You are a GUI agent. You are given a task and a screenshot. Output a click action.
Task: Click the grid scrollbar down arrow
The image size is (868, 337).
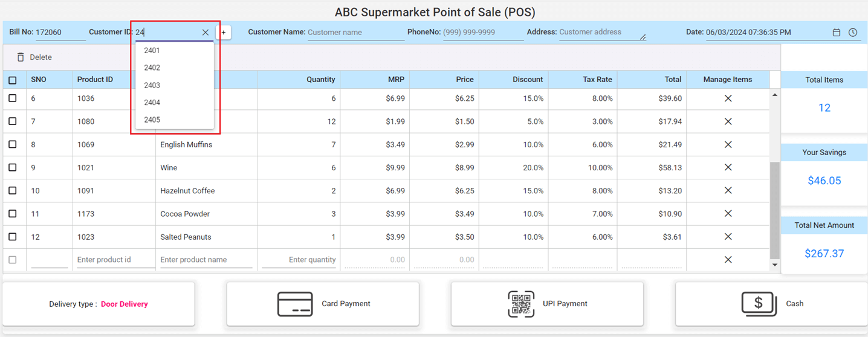pyautogui.click(x=775, y=265)
